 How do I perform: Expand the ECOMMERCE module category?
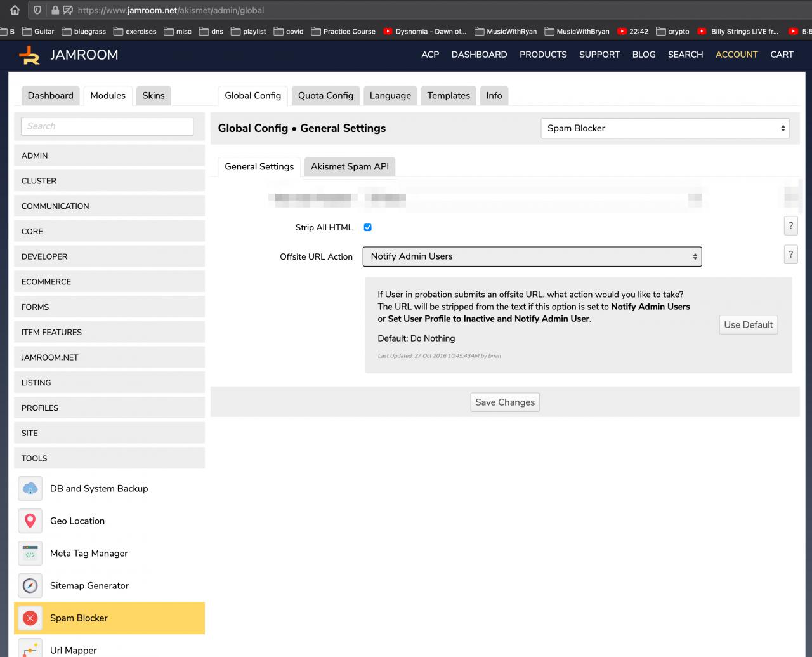tap(109, 282)
